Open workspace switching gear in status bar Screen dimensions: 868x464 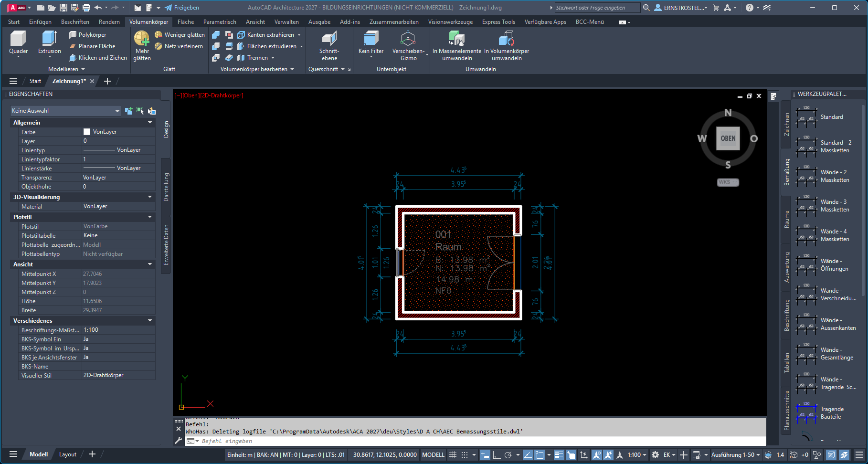click(655, 455)
